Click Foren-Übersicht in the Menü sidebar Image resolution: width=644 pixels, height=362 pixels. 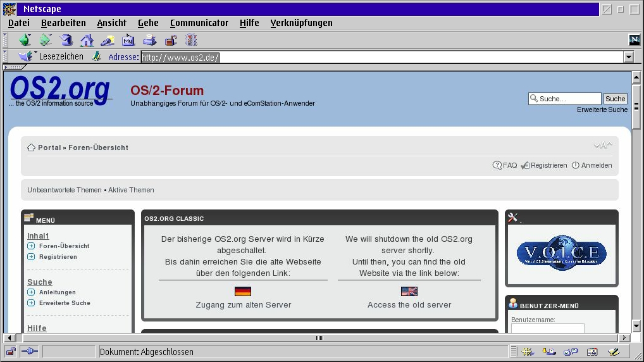(64, 246)
